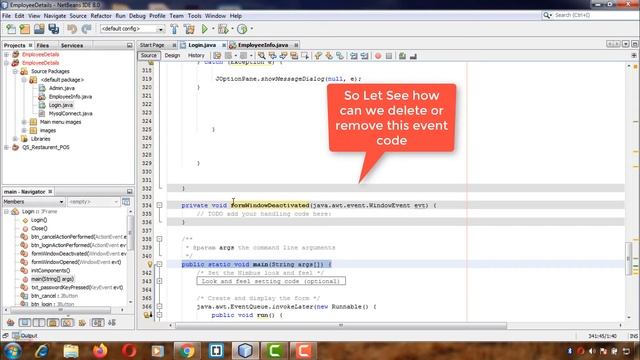Click the Stop Macro Recording icon
Viewport: 640px width, 360px height.
click(389, 56)
